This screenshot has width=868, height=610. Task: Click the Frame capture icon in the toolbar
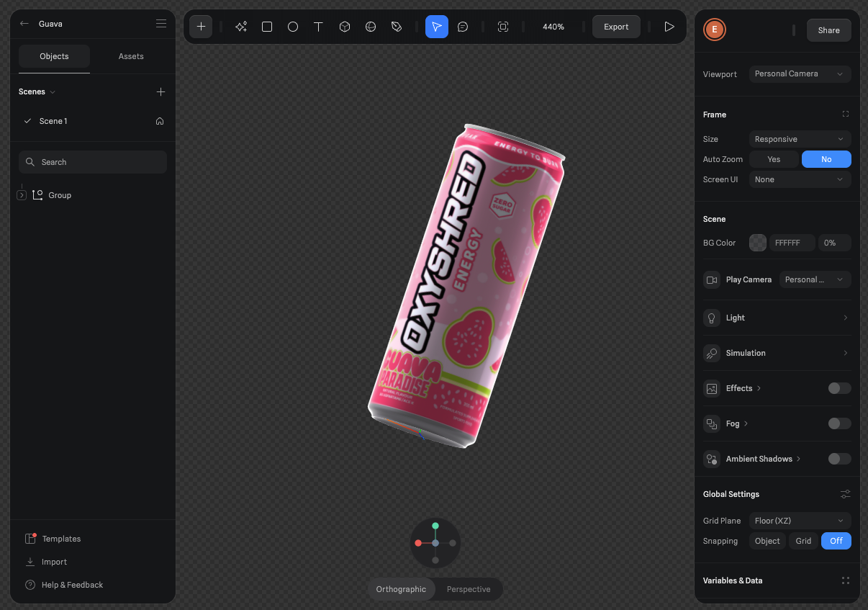pyautogui.click(x=503, y=27)
